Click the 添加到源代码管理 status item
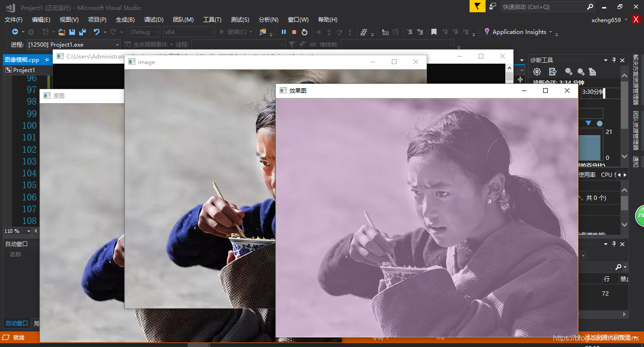The width and height of the screenshot is (644, 347). tap(608, 338)
